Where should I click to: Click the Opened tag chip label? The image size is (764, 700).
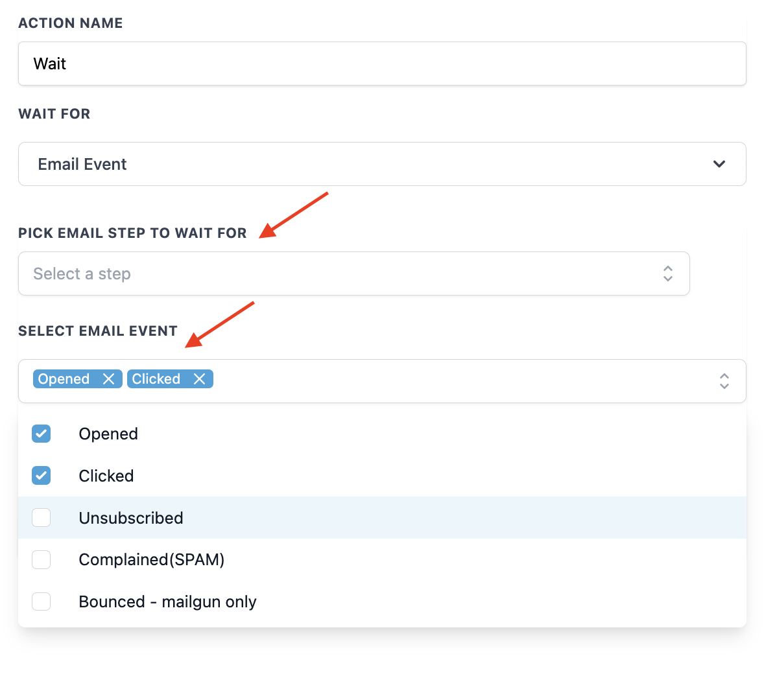pyautogui.click(x=64, y=379)
